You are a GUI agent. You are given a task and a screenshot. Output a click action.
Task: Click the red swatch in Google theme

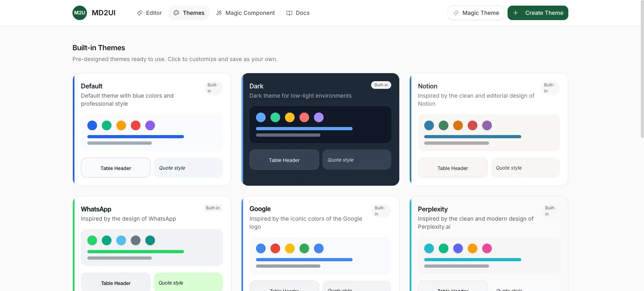tap(275, 248)
